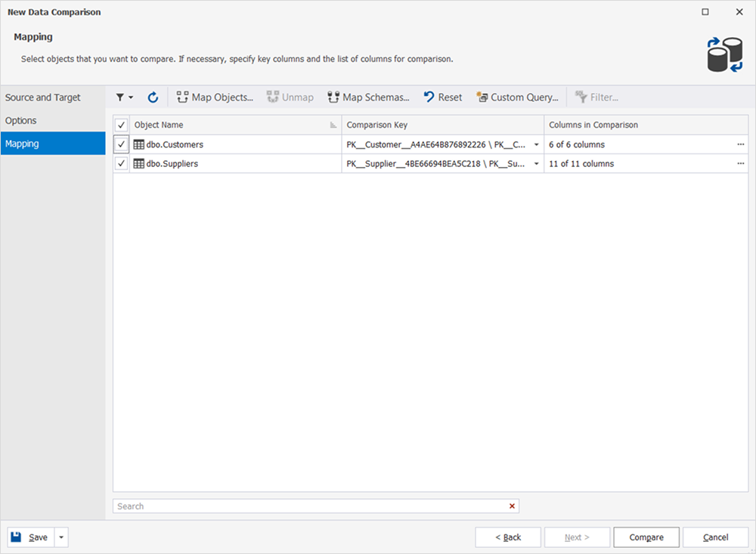The image size is (756, 554).
Task: Open the Map Schemas dialog
Action: (368, 97)
